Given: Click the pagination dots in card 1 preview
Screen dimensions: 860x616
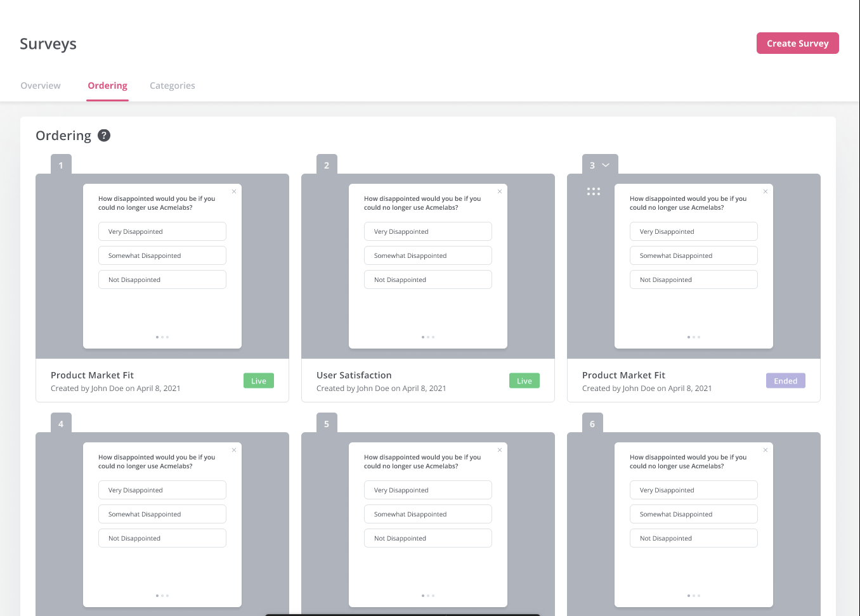Looking at the screenshot, I should point(162,337).
